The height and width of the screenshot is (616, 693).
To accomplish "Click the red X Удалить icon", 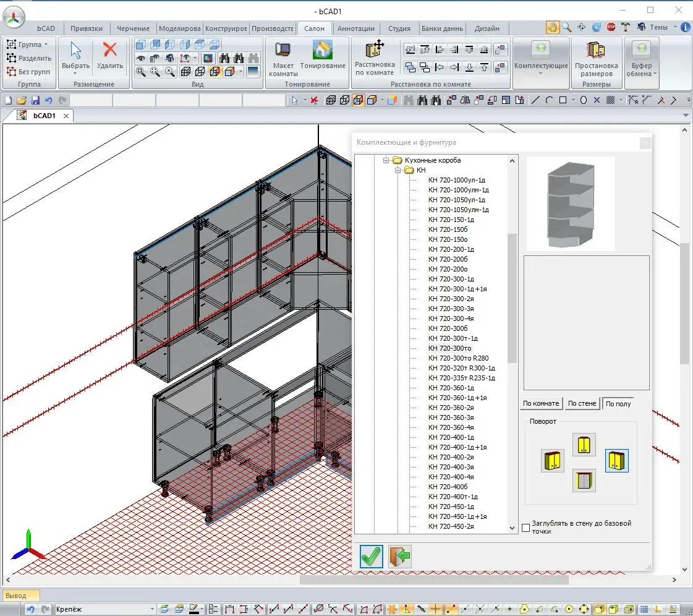I will click(x=110, y=51).
